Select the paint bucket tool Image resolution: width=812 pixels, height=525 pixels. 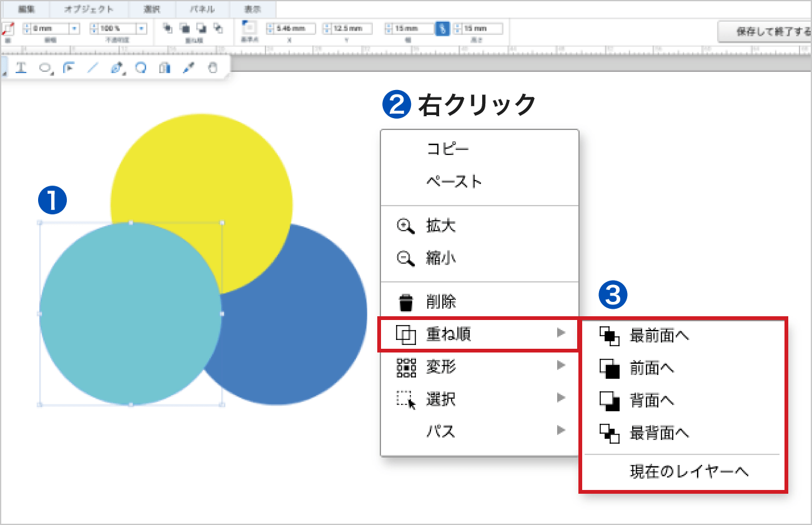164,67
